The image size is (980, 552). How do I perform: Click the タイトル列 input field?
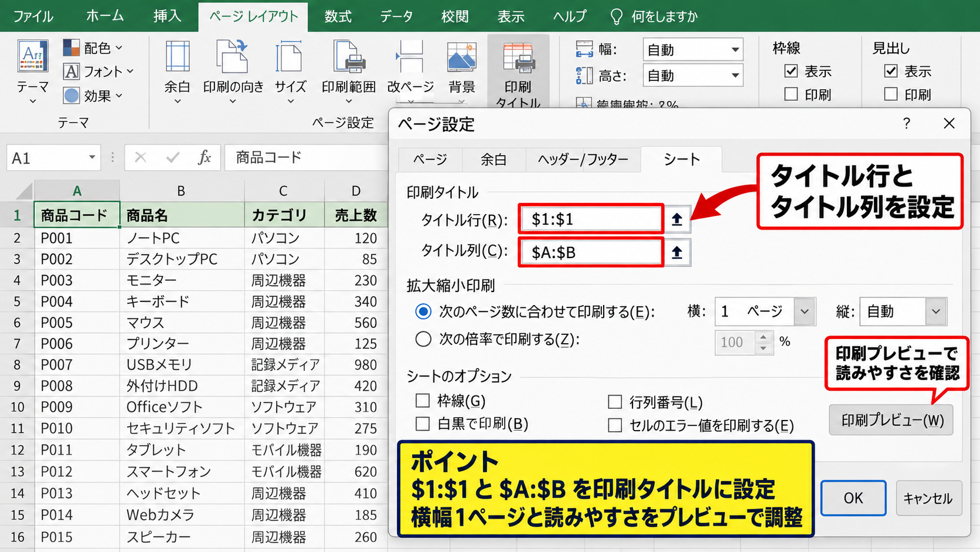[591, 252]
